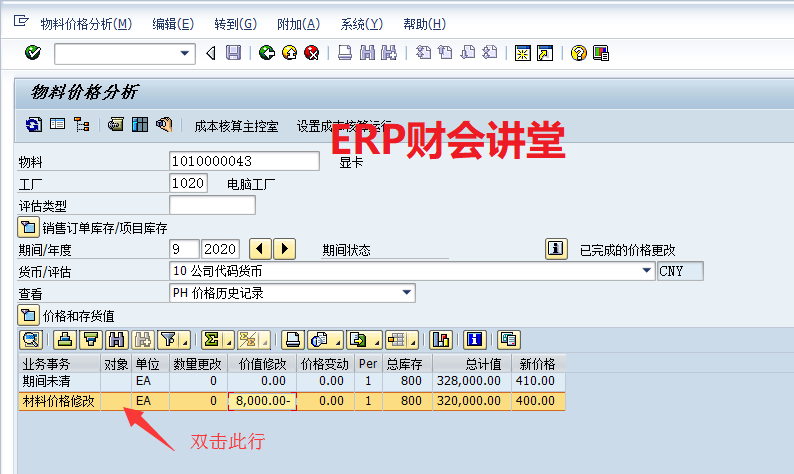
Task: Go to next period with right arrow
Action: coord(285,248)
